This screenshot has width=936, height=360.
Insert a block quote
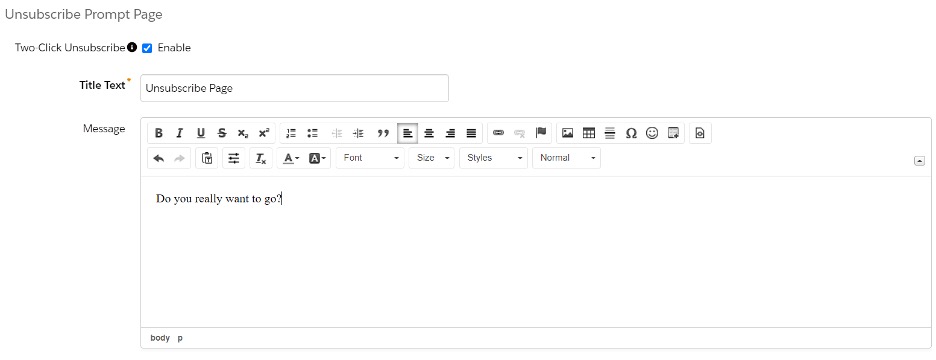pos(383,133)
